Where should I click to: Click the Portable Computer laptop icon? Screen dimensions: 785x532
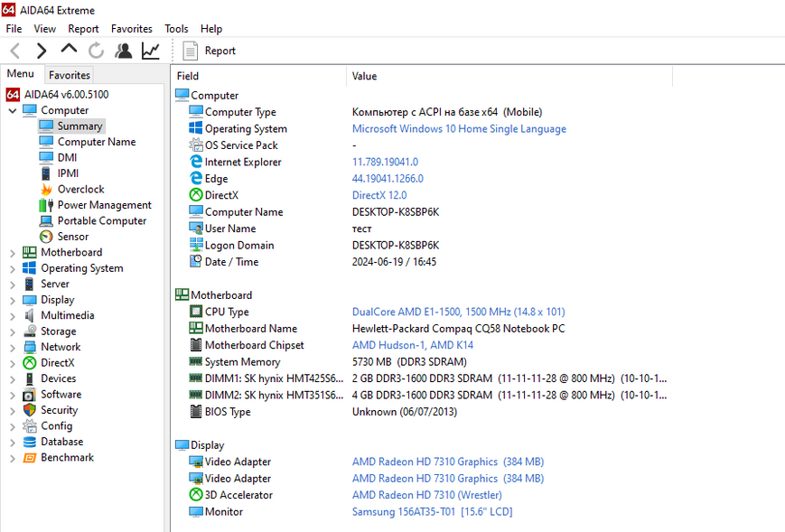coord(46,220)
